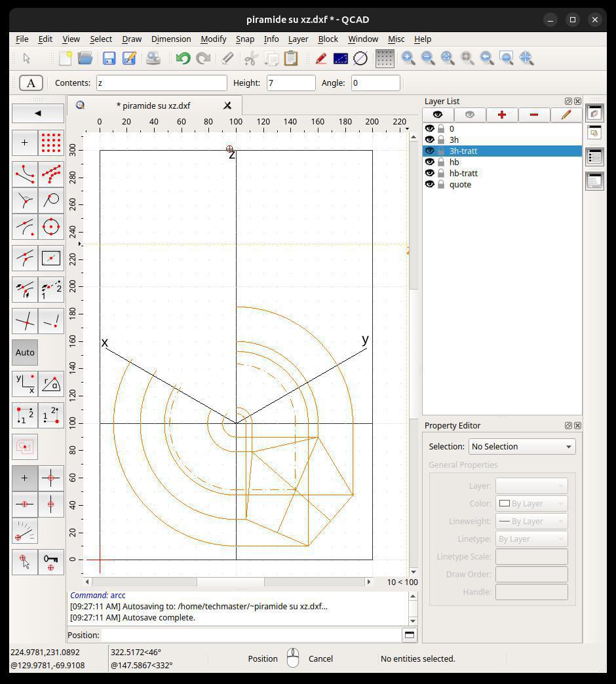Click the Undo arrow icon
616x684 pixels.
coord(183,58)
